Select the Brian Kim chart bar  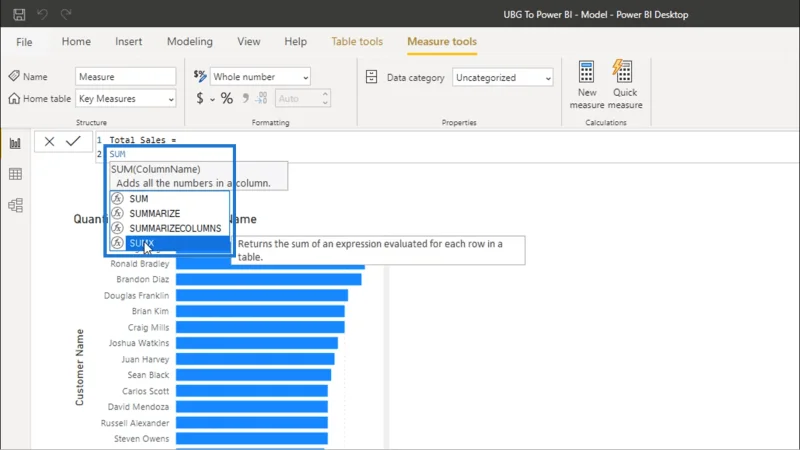[260, 311]
